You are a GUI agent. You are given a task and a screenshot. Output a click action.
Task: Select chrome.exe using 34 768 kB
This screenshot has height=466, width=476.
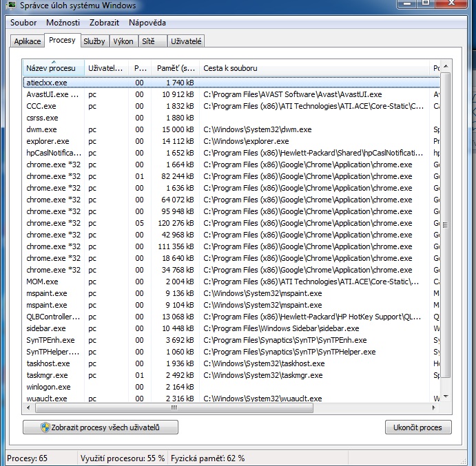coord(231,270)
